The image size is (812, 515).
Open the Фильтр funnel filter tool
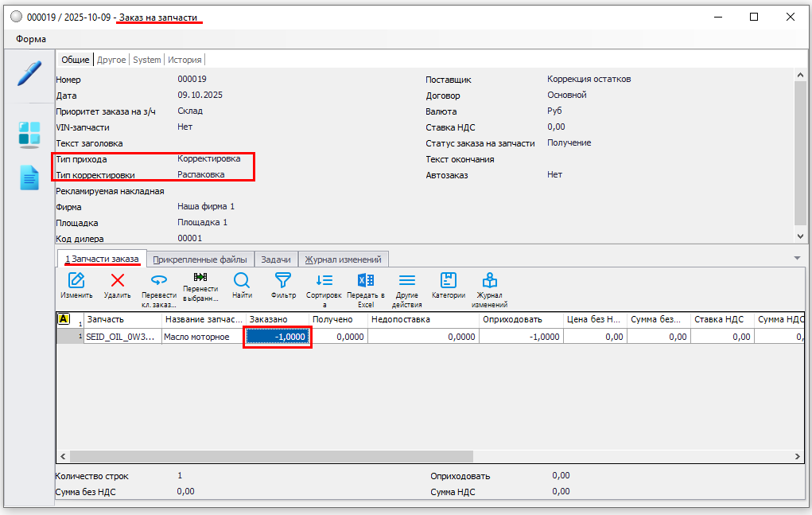pyautogui.click(x=283, y=280)
